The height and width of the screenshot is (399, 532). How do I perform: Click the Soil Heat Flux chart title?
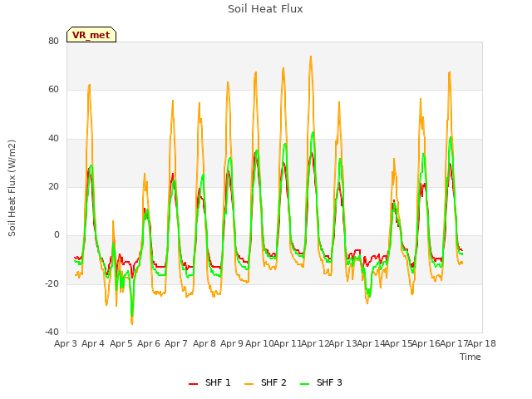(265, 9)
